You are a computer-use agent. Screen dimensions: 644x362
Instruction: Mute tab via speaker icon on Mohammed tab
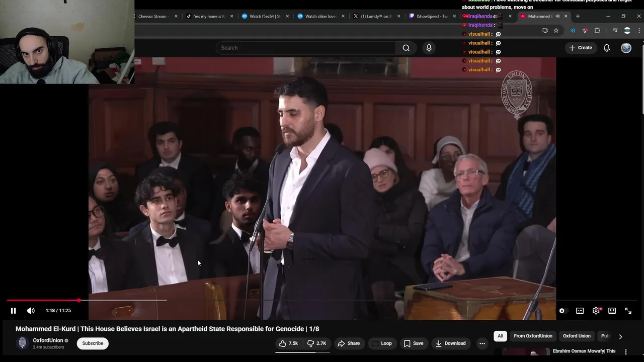pos(557,16)
